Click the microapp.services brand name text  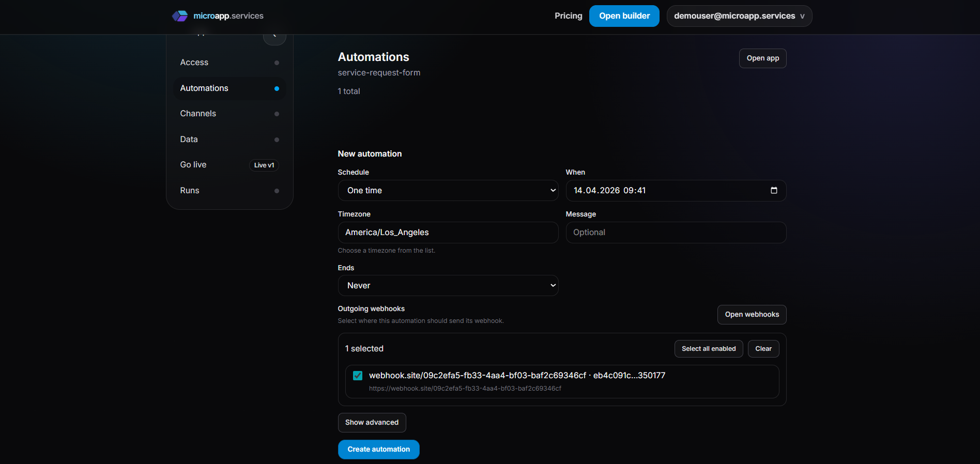tap(228, 16)
